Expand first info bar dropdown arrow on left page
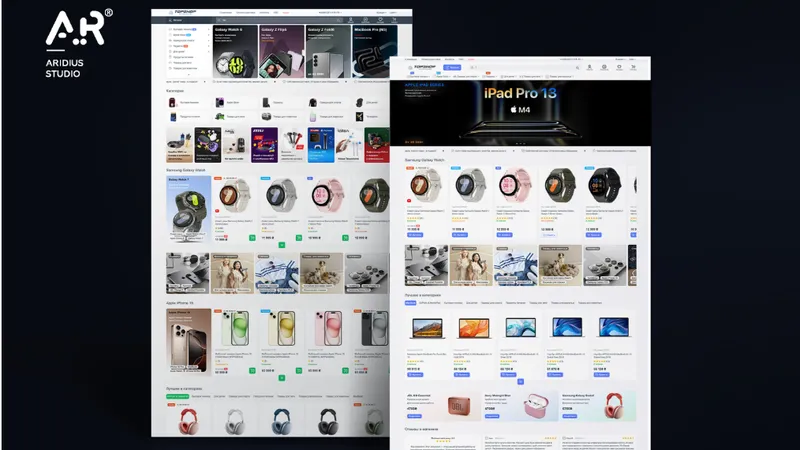The image size is (800, 450). pos(205,82)
